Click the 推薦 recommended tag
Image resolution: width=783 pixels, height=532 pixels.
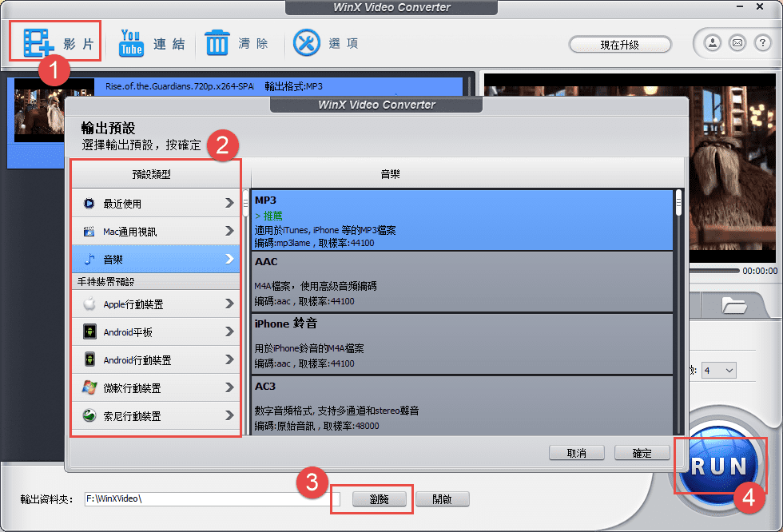pos(272,216)
